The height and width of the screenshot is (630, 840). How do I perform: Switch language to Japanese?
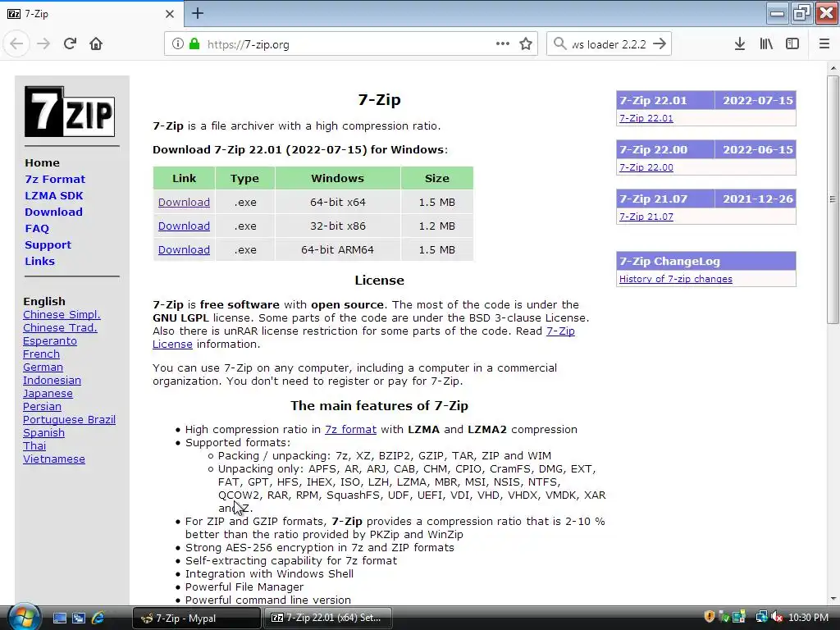[x=48, y=394]
